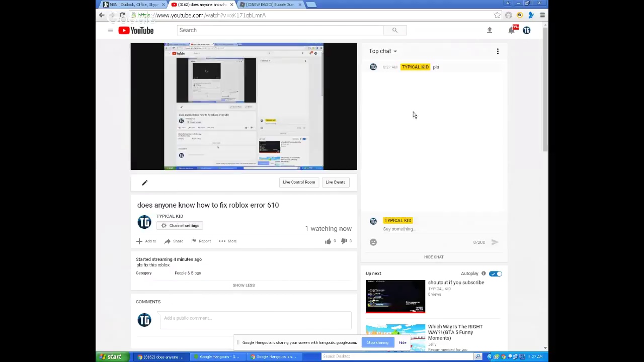Toggle the Autoplay switch off

(496, 274)
